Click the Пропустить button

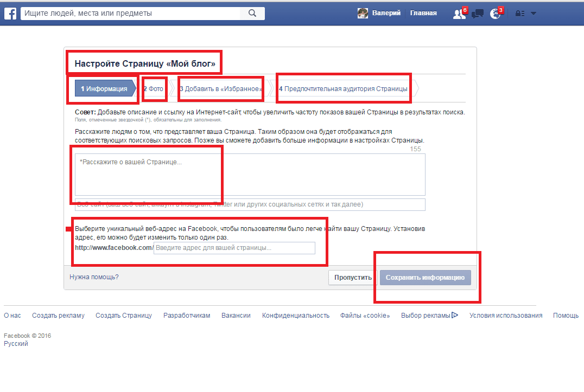pos(353,278)
